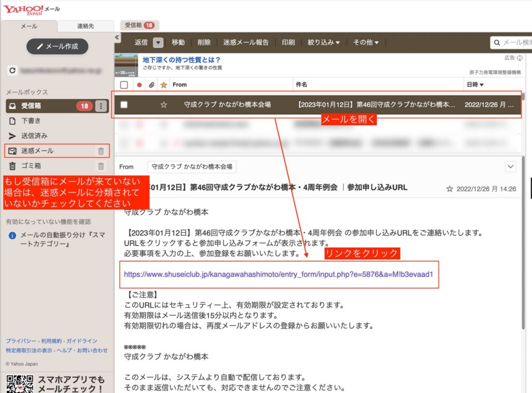Expand message header details chevron
The image size is (532, 393).
[511, 166]
